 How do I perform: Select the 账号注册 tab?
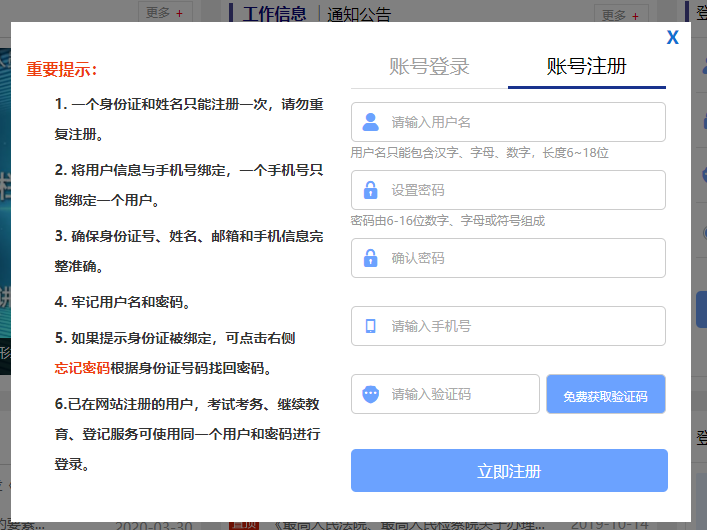coord(587,68)
